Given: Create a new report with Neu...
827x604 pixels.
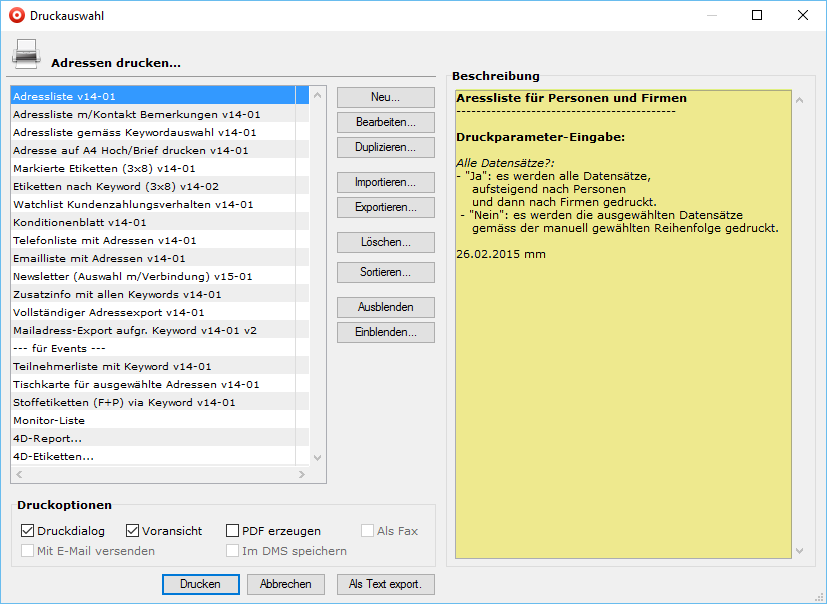Looking at the screenshot, I should point(385,97).
